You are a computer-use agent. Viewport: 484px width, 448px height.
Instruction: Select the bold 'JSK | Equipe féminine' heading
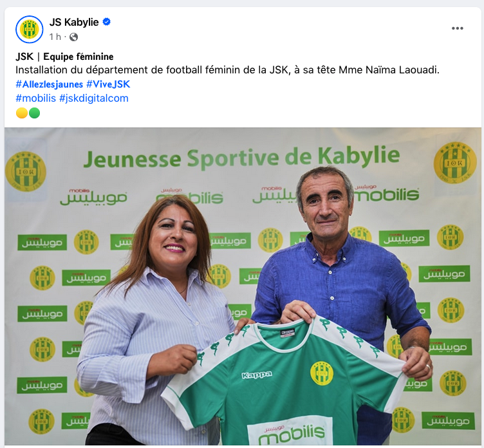[x=64, y=57]
